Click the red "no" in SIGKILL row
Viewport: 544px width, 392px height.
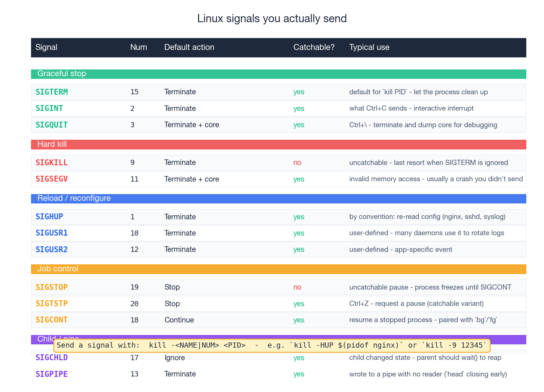point(297,163)
